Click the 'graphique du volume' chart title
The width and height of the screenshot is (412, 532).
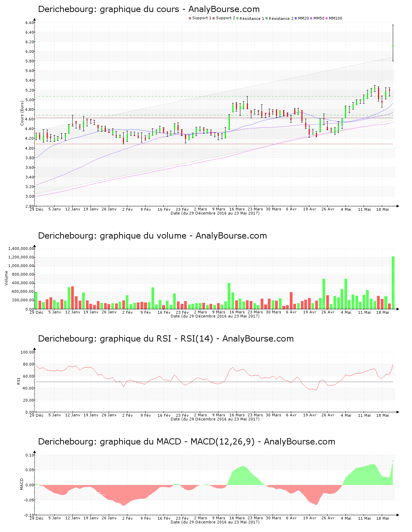[152, 236]
